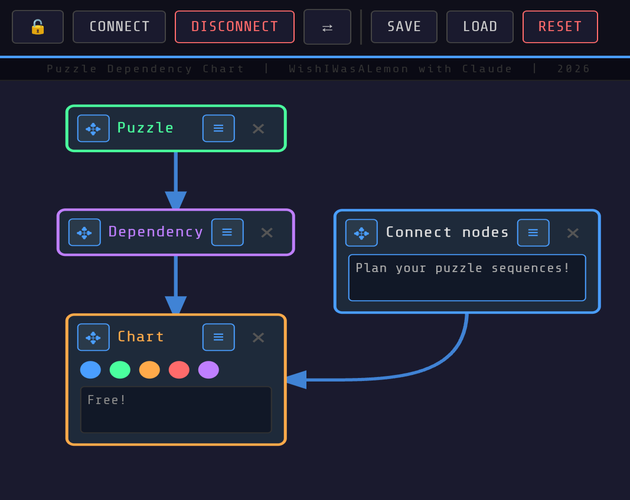630x500 pixels.
Task: Click the move handle on Puzzle node
Action: (x=93, y=129)
